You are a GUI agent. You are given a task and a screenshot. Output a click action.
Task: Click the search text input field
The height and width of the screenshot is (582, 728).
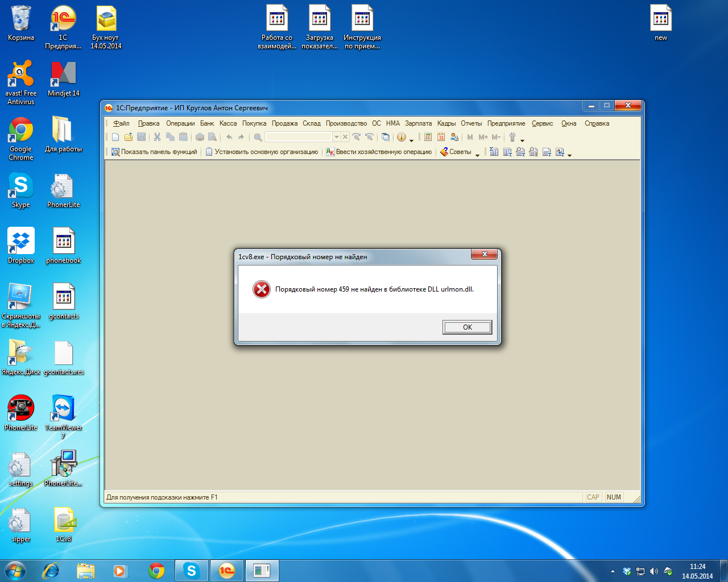tap(299, 137)
